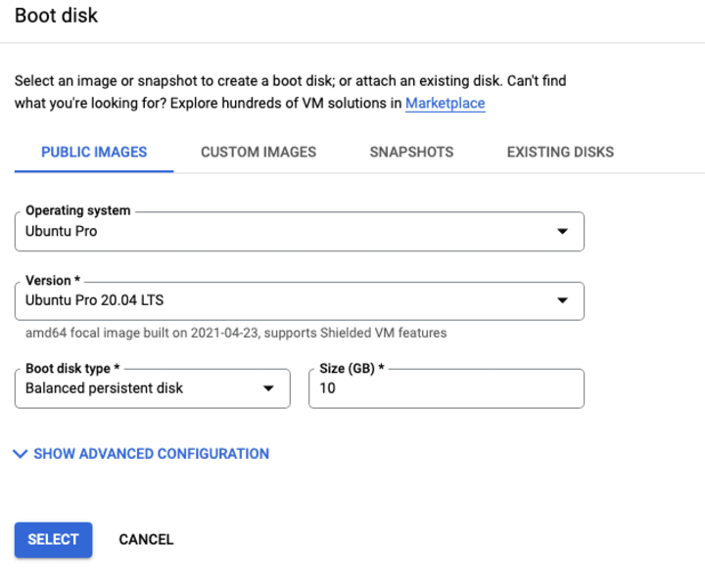Open the Ubuntu Pro operating system field
The height and width of the screenshot is (588, 705).
tap(284, 232)
